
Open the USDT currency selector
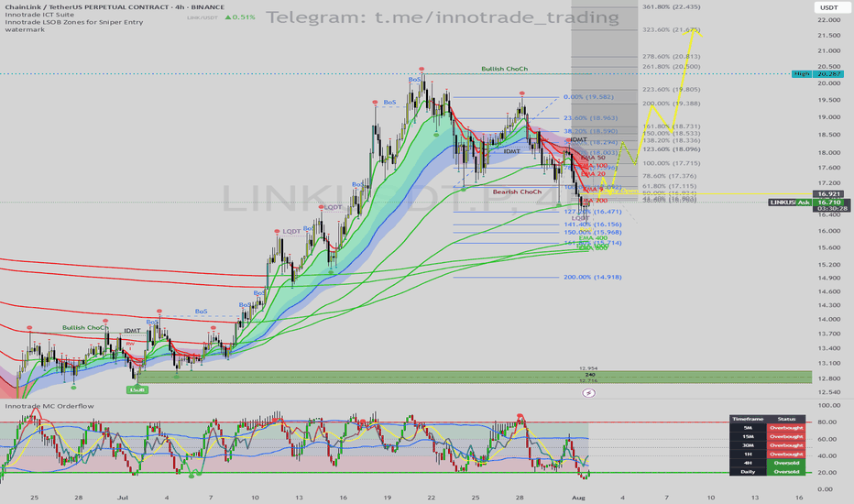click(x=829, y=7)
